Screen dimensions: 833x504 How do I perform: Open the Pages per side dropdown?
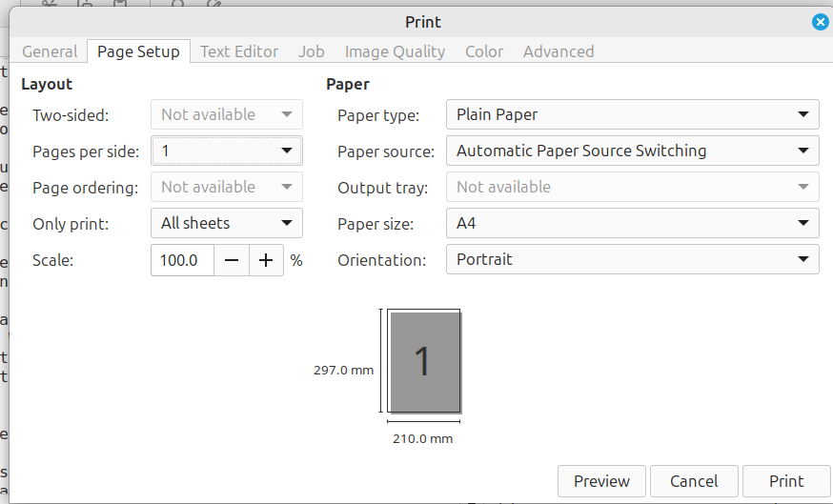[227, 151]
